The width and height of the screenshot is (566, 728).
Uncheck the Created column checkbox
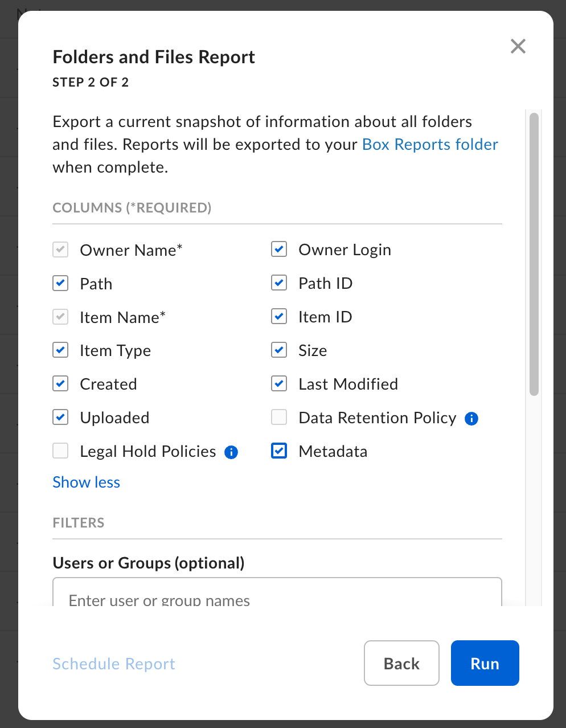coord(60,384)
